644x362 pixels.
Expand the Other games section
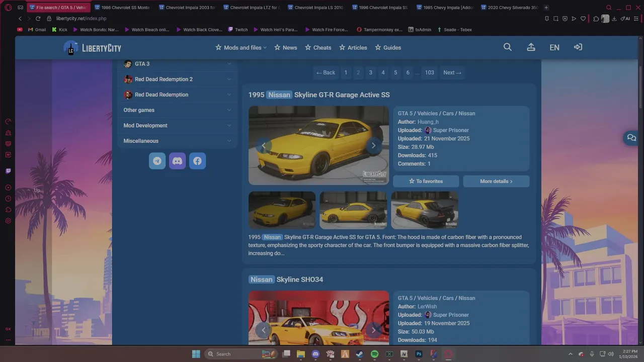178,110
